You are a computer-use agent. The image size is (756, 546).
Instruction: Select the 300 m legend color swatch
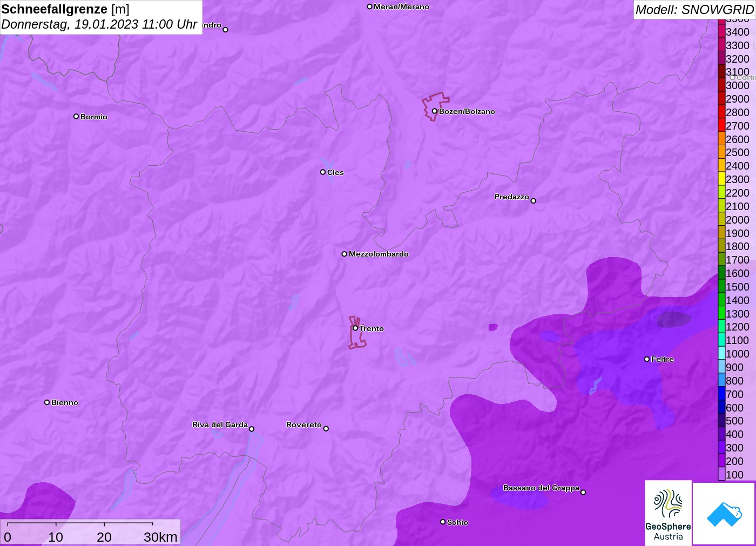click(x=721, y=447)
